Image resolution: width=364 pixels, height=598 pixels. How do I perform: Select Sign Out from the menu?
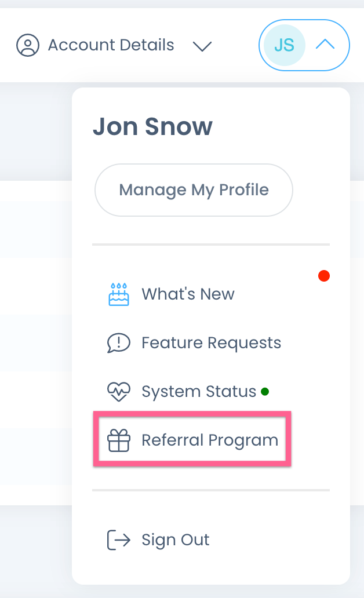[x=176, y=539]
